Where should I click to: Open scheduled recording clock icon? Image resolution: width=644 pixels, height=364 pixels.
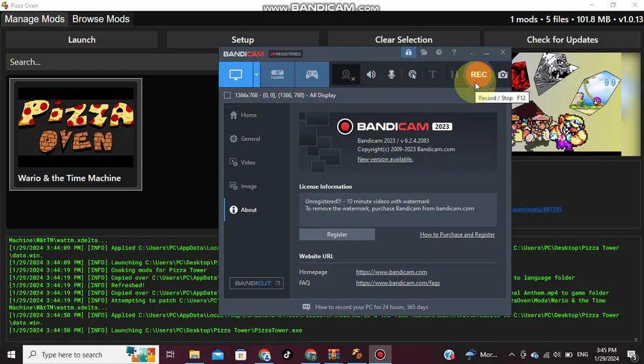pos(439,52)
